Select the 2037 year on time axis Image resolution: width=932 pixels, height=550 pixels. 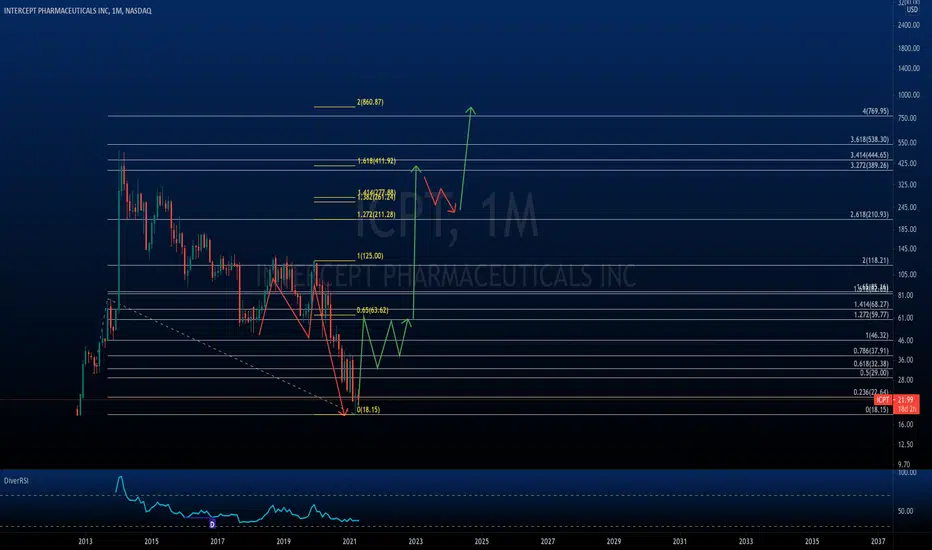click(x=877, y=541)
